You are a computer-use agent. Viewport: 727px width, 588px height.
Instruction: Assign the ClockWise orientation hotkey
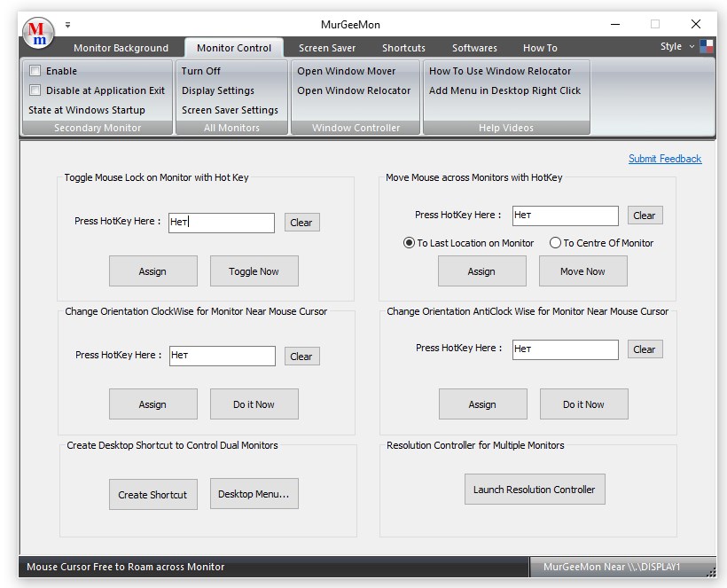(x=153, y=404)
